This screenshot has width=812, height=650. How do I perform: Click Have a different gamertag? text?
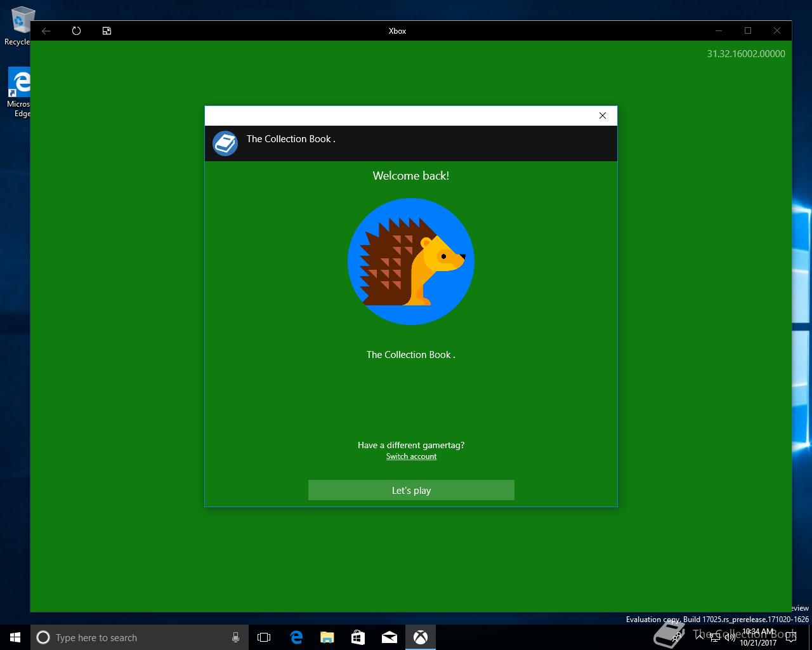411,445
